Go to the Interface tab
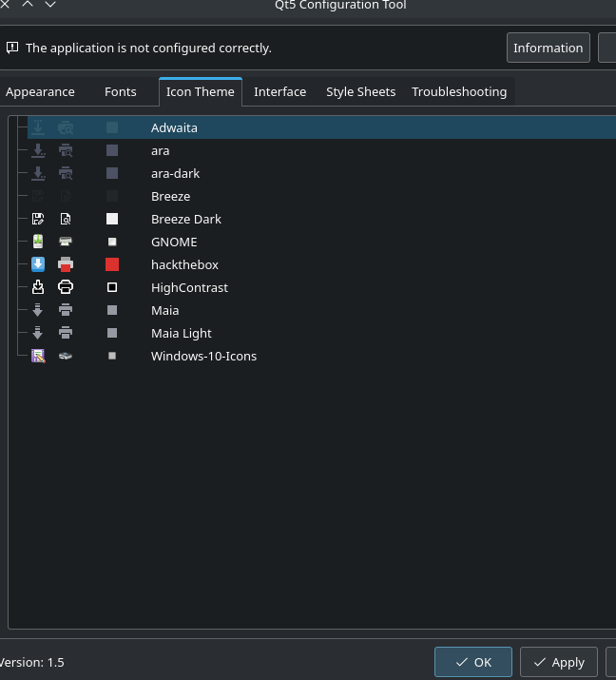The height and width of the screenshot is (680, 616). pos(280,92)
